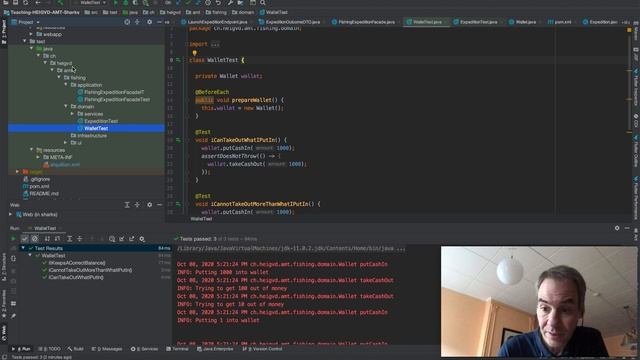Click the locate-file target icon in the Project panel header
This screenshot has height=360, width=640.
[127, 22]
